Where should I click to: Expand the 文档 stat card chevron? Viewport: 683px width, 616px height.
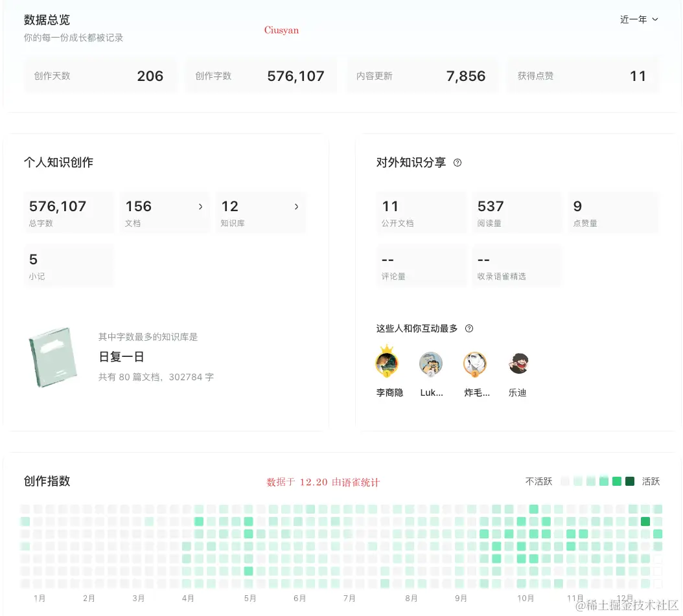(x=200, y=207)
